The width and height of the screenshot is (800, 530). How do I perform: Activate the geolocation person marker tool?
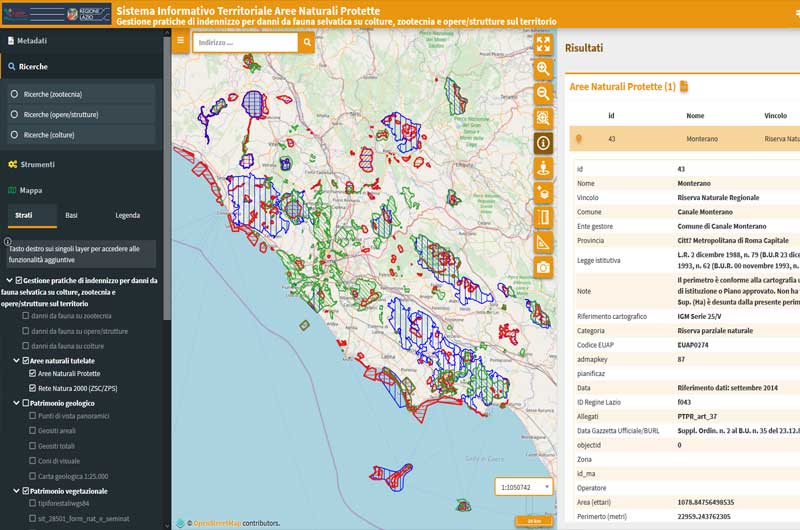(x=543, y=168)
